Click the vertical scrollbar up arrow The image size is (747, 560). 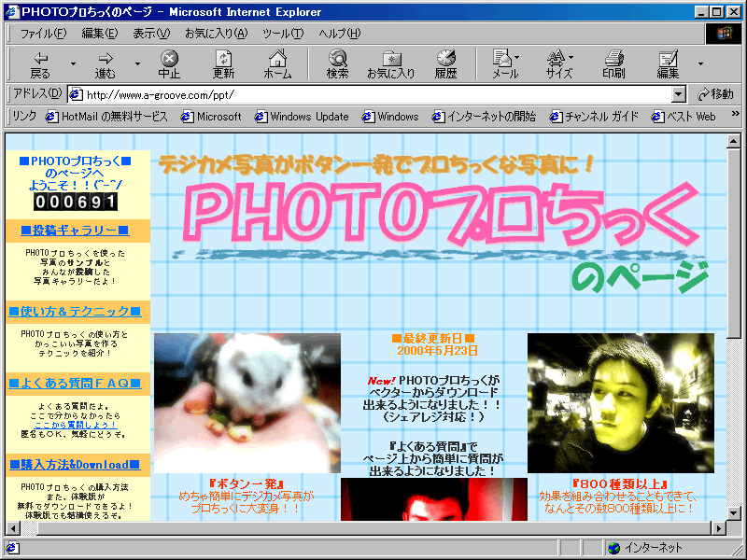pos(734,141)
